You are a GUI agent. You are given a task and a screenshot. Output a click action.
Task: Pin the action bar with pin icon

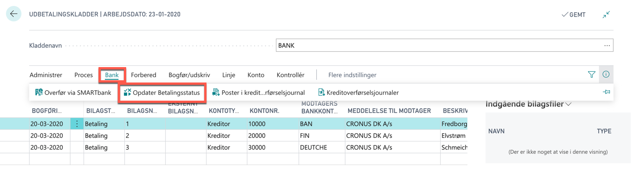coord(606,92)
